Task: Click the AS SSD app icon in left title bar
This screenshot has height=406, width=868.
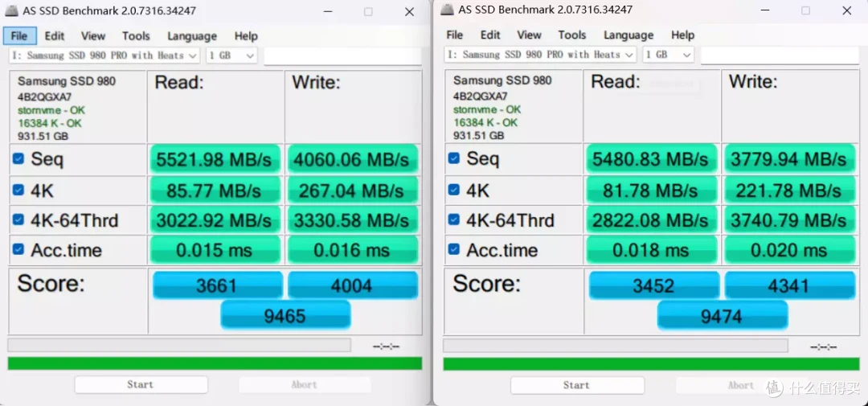Action: [x=11, y=10]
